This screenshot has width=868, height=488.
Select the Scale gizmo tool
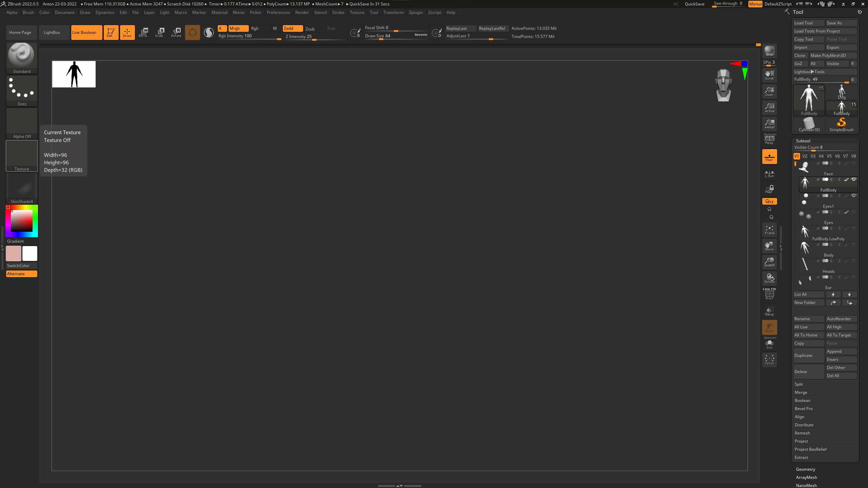coord(159,32)
